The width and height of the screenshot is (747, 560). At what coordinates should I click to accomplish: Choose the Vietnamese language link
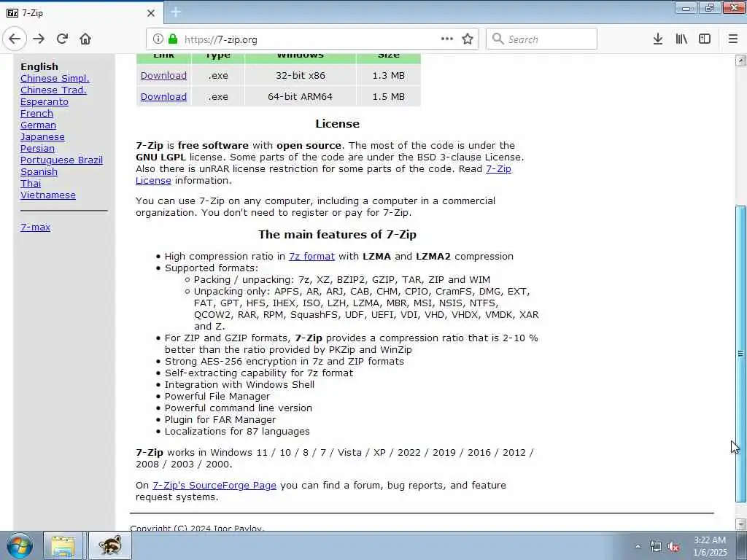coord(47,195)
